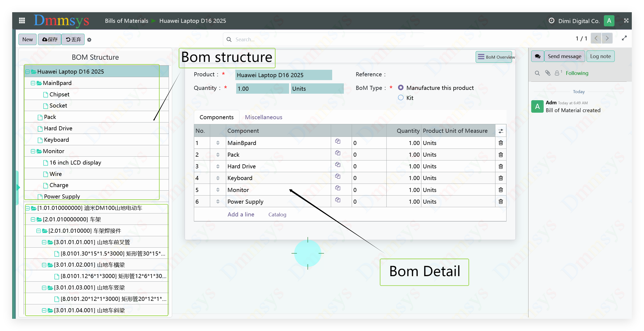
Task: Click copy icon in Monitor row
Action: (x=338, y=188)
